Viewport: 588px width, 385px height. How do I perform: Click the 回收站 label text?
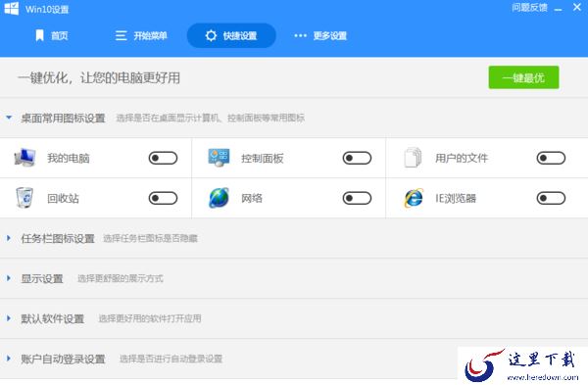pos(63,198)
